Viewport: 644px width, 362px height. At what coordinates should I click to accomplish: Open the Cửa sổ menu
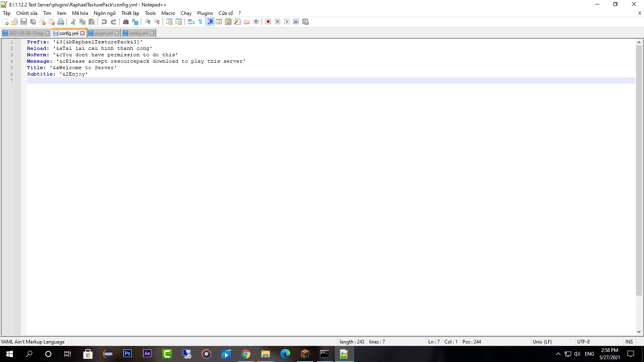pyautogui.click(x=226, y=13)
